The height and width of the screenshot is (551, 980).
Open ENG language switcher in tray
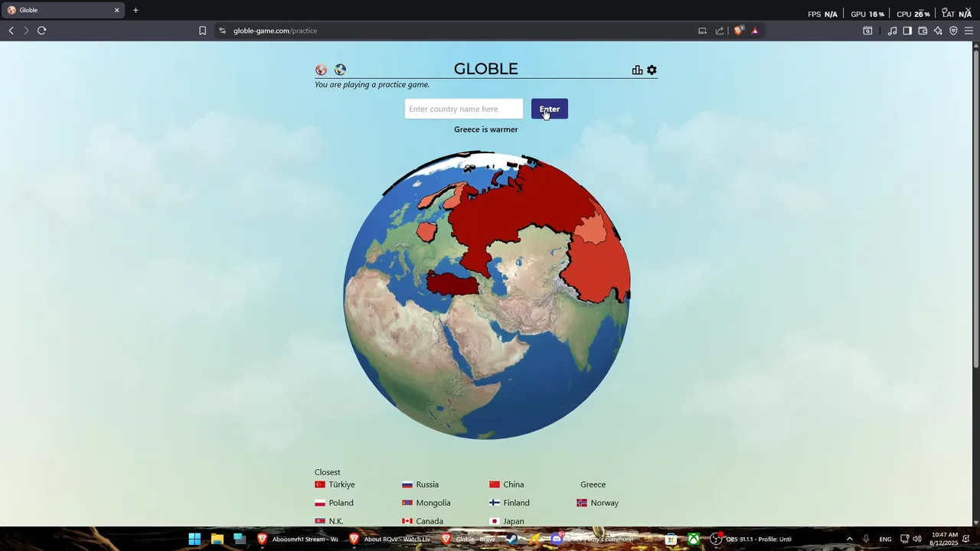(885, 539)
